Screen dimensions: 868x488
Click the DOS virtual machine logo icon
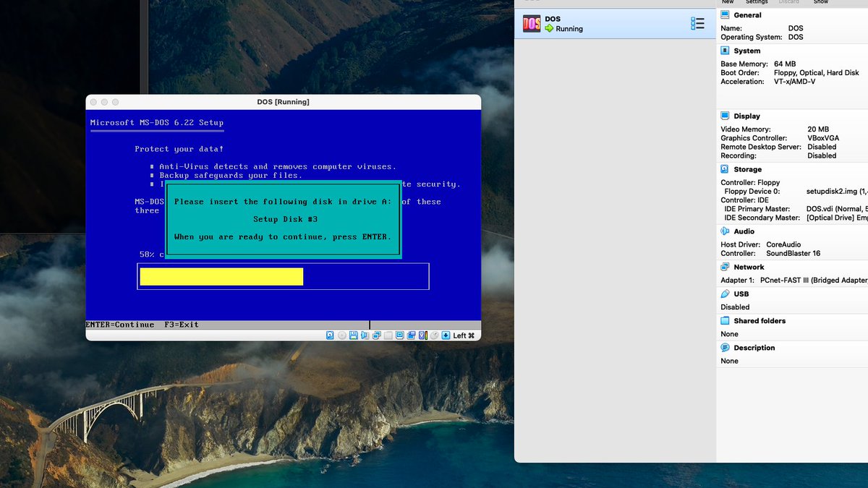(x=532, y=24)
